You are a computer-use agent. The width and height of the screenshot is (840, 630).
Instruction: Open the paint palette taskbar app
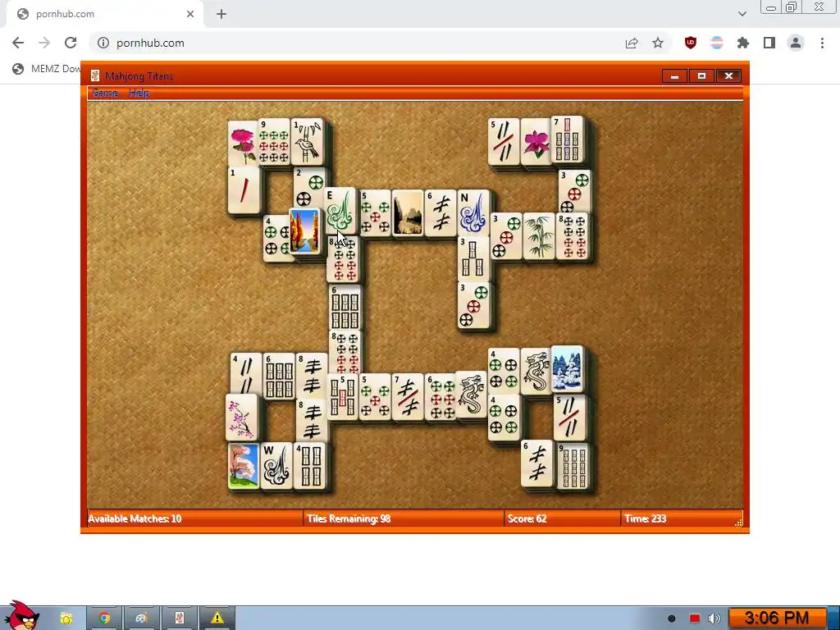pos(141,619)
